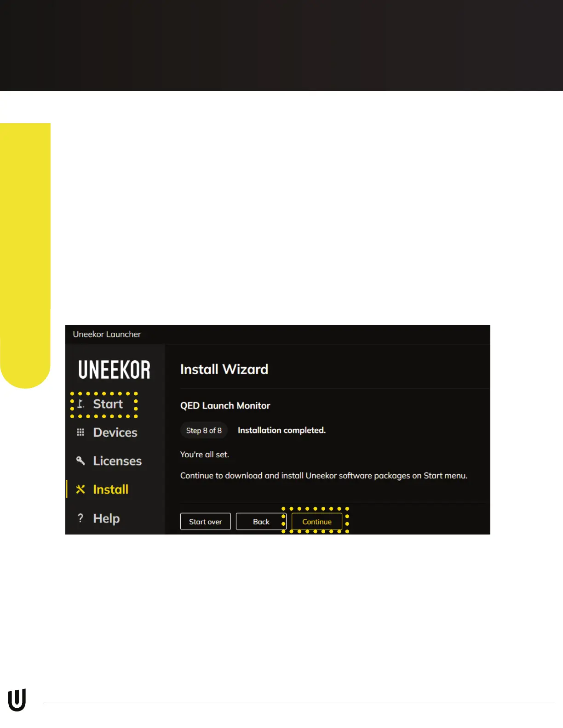This screenshot has height=728, width=563.
Task: Click the QED Launch Monitor title
Action: (225, 406)
